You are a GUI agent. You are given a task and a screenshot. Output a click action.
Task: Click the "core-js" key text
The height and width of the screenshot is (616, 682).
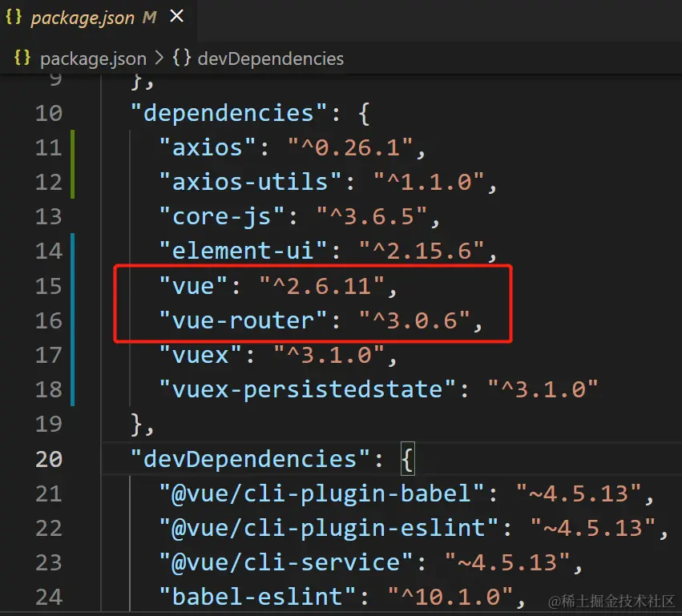221,216
